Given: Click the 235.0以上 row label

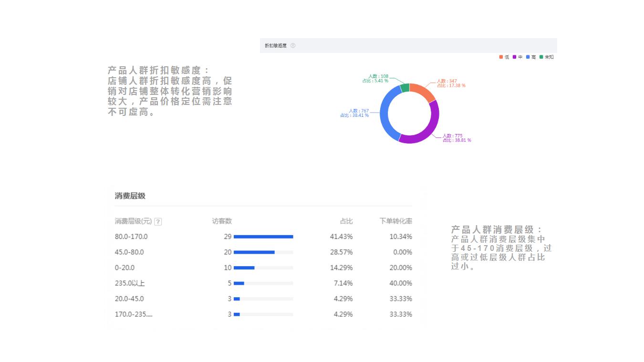Looking at the screenshot, I should pos(130,283).
